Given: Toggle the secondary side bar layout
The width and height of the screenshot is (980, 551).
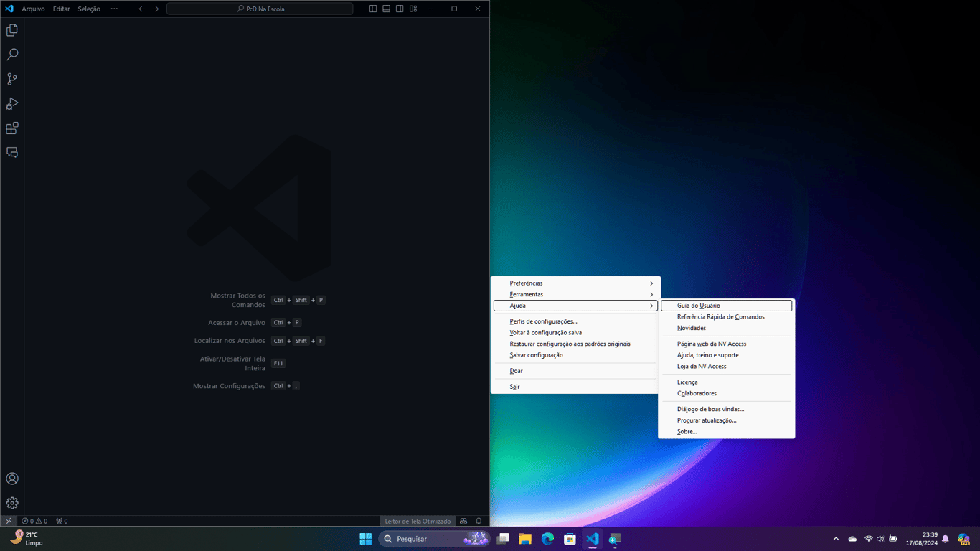Looking at the screenshot, I should coord(400,9).
